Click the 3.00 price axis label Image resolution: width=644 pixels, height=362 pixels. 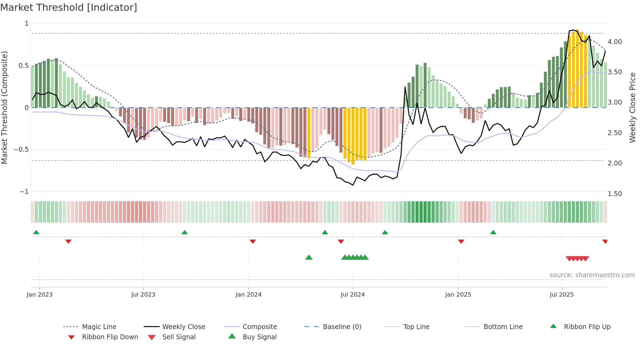click(615, 102)
